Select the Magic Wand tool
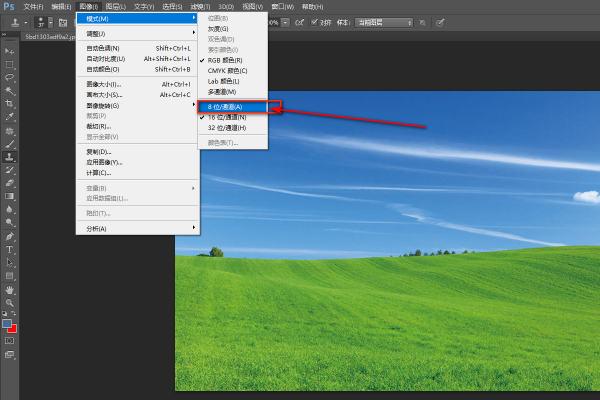The image size is (600, 400). [9, 91]
